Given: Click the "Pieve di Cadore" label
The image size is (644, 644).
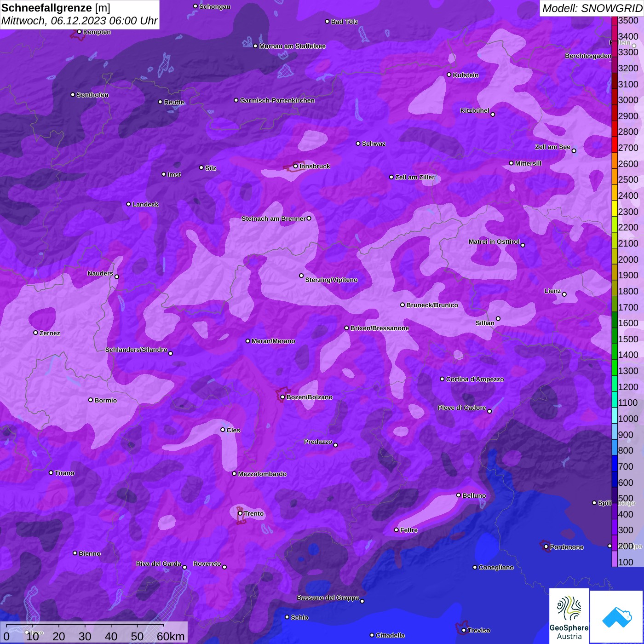Looking at the screenshot, I should click(462, 408).
